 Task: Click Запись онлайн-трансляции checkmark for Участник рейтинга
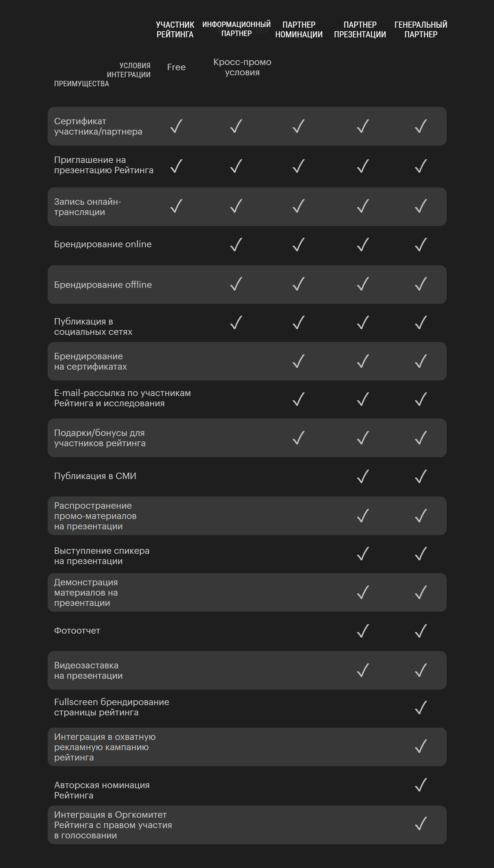pos(176,206)
